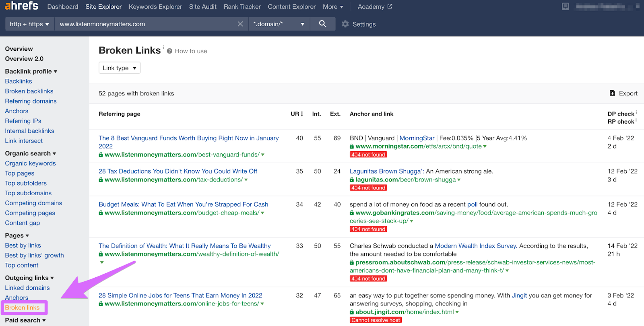
Task: Open the Broken backlinks sidebar link
Action: [29, 91]
